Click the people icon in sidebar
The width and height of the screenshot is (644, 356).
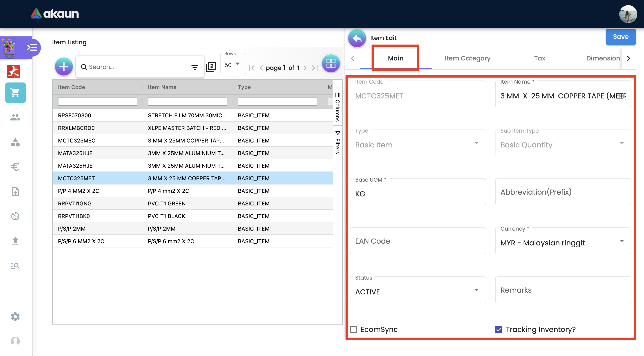click(x=15, y=117)
